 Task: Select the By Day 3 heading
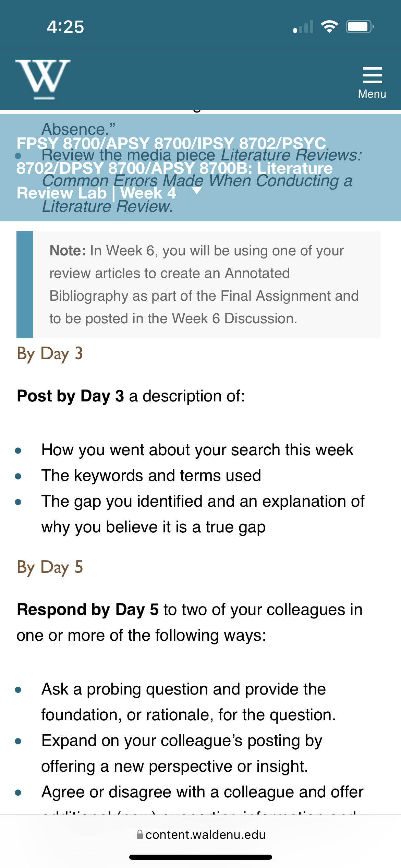(x=50, y=354)
